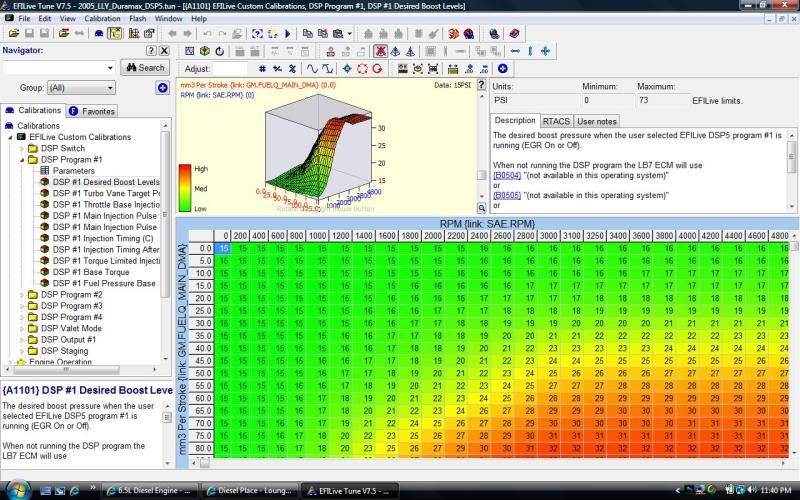Image resolution: width=800 pixels, height=500 pixels.
Task: Click the sine wave smoothing icon
Action: pyautogui.click(x=312, y=68)
